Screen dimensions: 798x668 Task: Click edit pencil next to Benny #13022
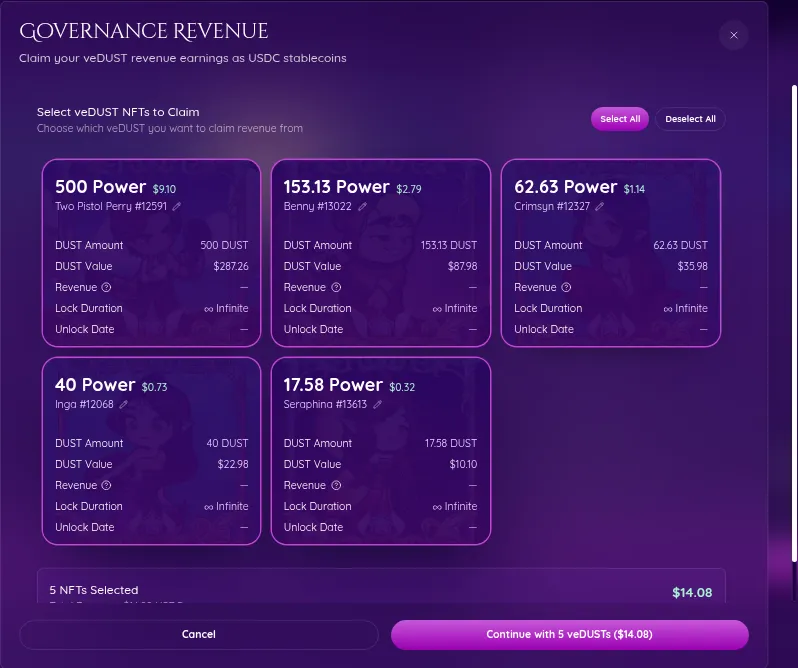363,206
